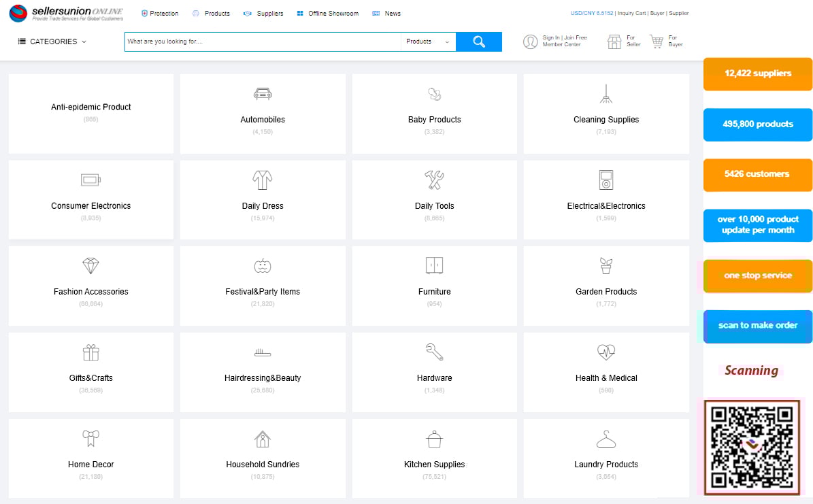Open the Products search type dropdown

427,41
